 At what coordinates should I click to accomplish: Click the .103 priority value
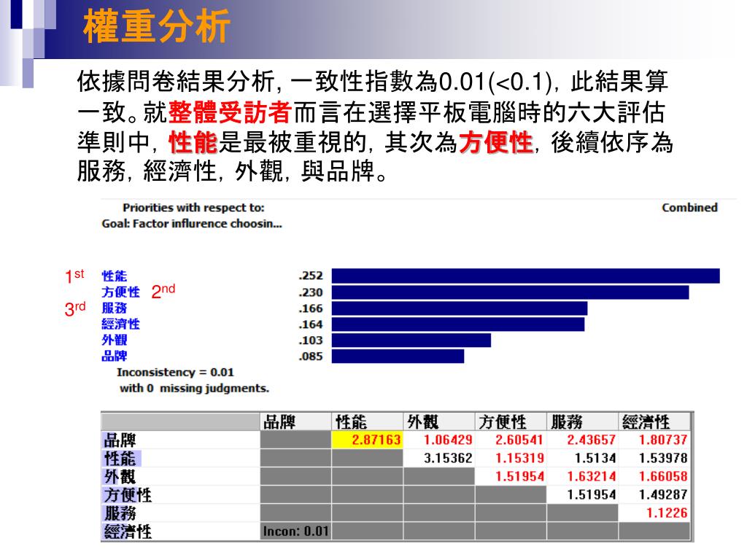tap(311, 341)
